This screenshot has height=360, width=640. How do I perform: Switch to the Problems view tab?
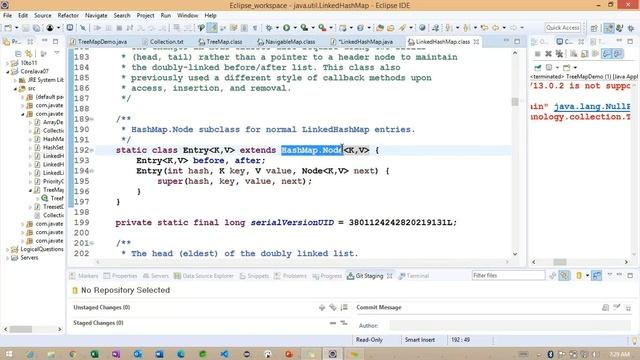coord(290,276)
